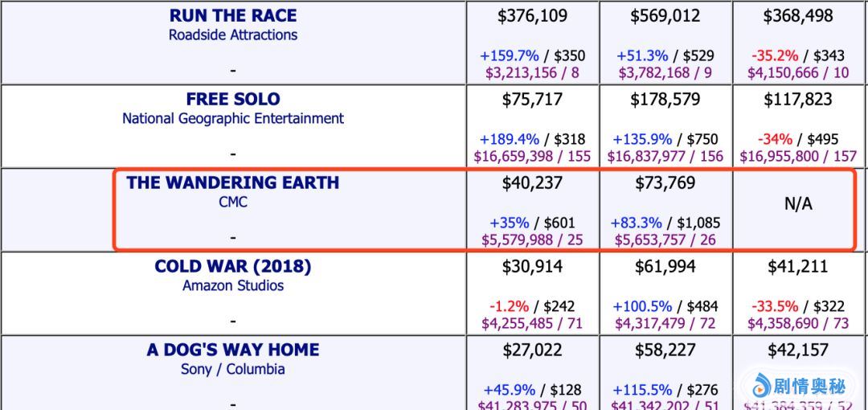Select the Amazon Studios distributor link
The image size is (868, 410).
233,286
